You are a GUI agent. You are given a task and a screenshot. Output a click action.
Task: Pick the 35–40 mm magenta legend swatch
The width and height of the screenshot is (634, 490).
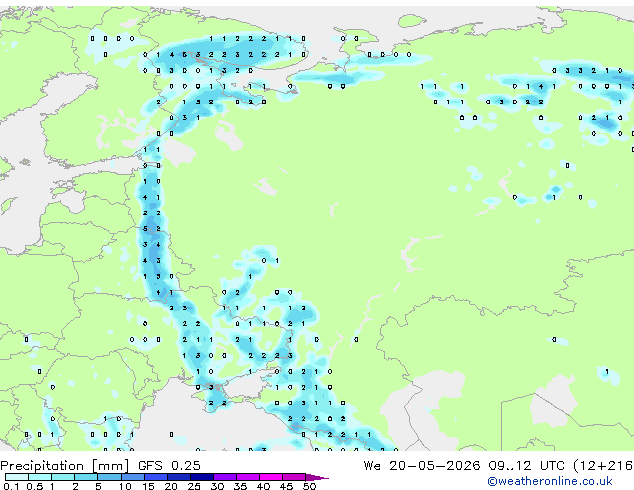[x=248, y=477]
